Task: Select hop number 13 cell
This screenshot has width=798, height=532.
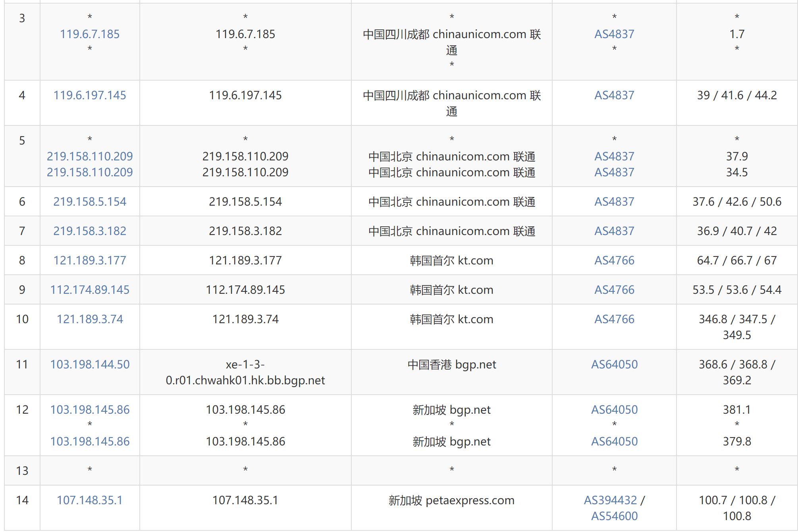Action: pos(22,471)
